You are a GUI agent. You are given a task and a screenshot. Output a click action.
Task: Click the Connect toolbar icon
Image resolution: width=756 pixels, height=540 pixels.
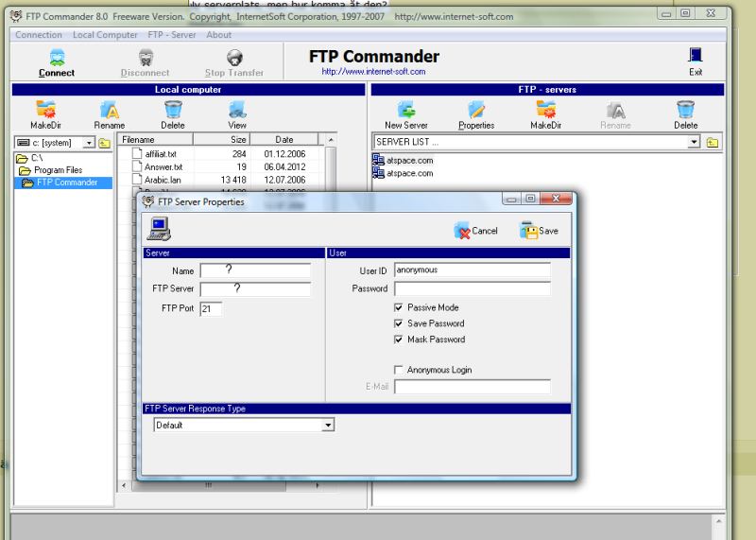pyautogui.click(x=57, y=58)
